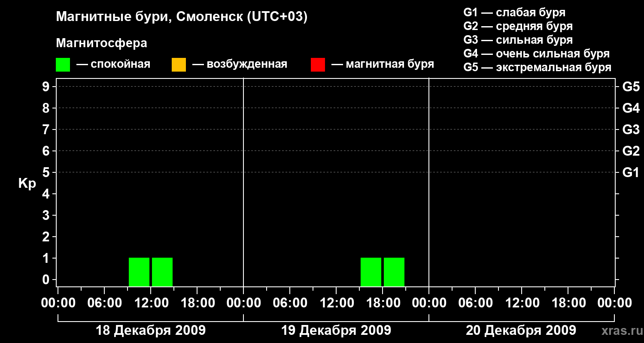Screen dimensions: 644x343
Task: Click the first green bar on 18 Декабря
Action: click(x=139, y=272)
